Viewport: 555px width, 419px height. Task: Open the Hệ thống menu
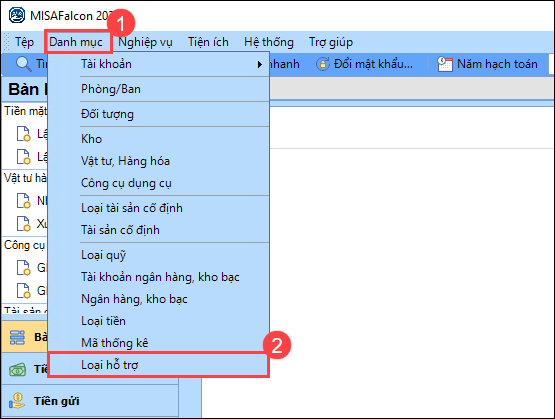click(269, 42)
